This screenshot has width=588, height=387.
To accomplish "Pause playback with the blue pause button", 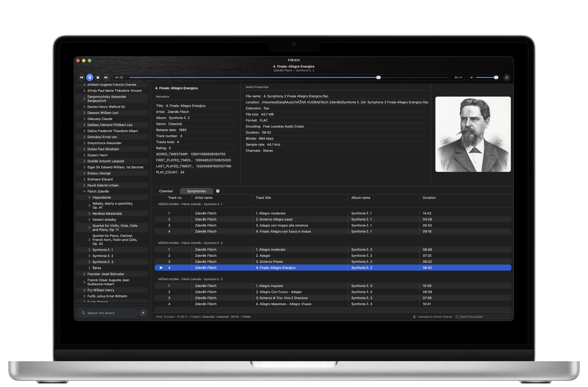I will [x=90, y=78].
